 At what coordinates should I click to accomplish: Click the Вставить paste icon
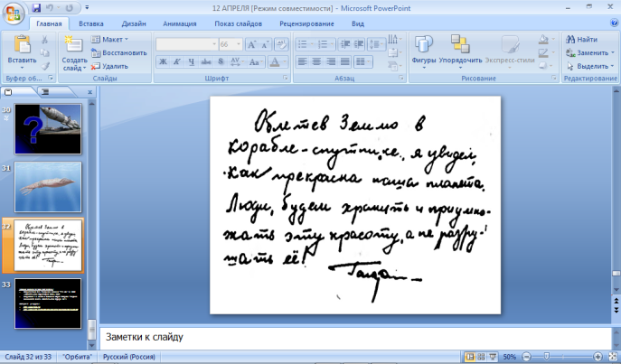[23, 44]
